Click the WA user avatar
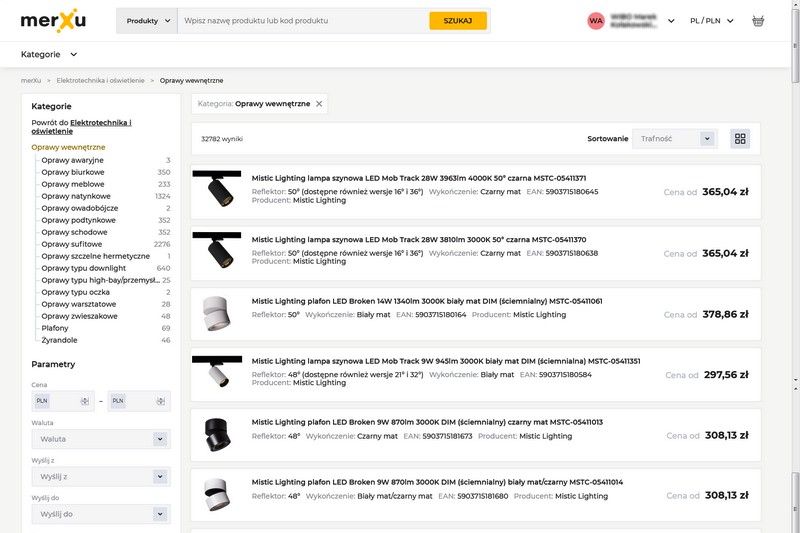The width and height of the screenshot is (800, 533). pyautogui.click(x=595, y=21)
